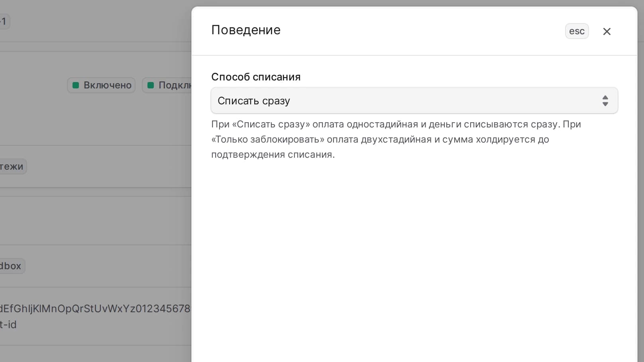Click the Способ списания label
This screenshot has height=362, width=644.
[256, 77]
